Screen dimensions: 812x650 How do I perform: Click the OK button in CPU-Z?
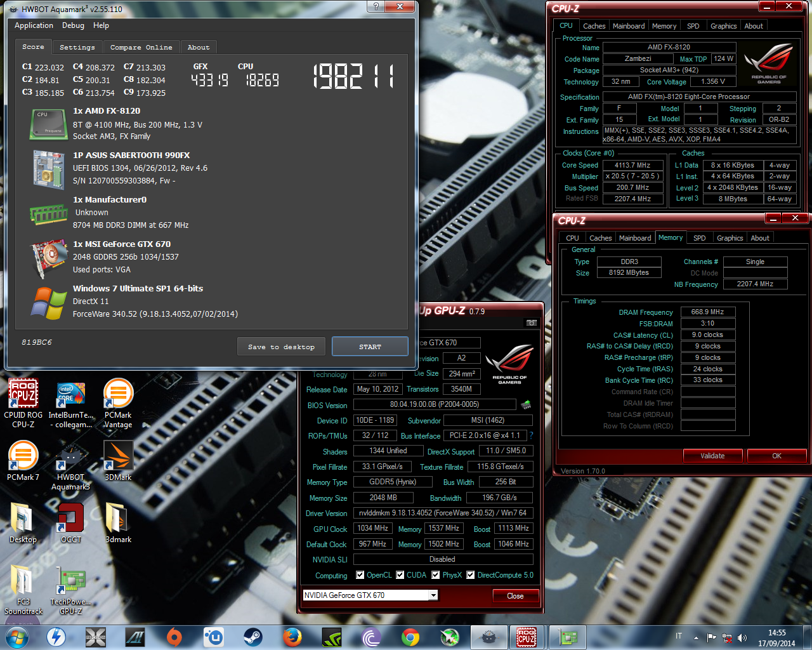pos(776,456)
